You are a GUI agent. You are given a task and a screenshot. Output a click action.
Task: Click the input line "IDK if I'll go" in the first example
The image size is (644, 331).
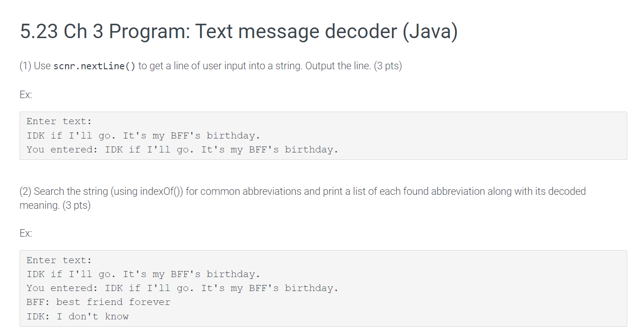143,136
